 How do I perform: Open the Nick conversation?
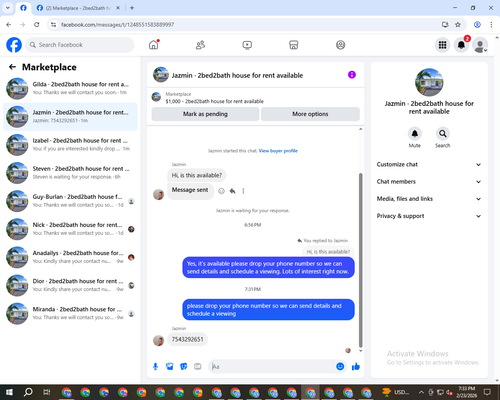(70, 229)
